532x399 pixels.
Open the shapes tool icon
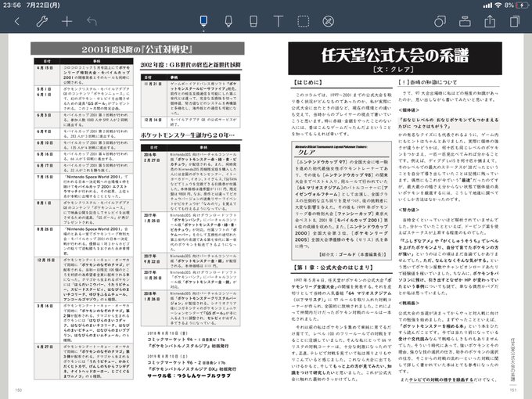point(440,21)
